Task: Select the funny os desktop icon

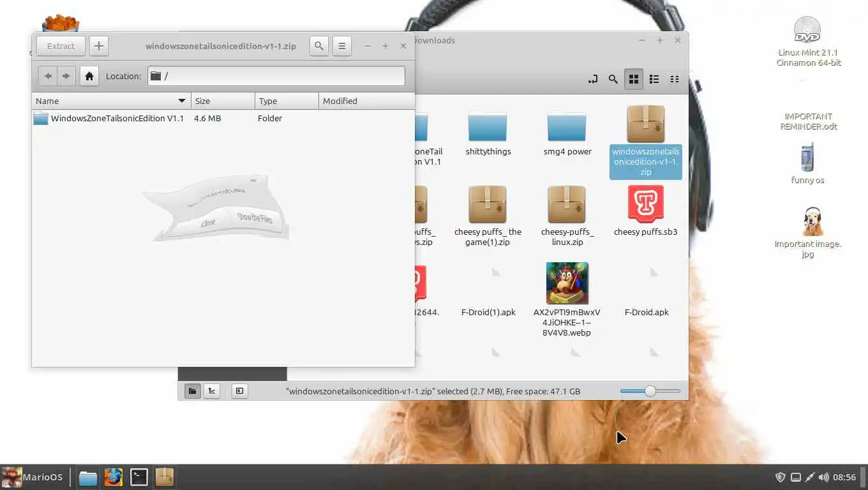Action: point(807,164)
